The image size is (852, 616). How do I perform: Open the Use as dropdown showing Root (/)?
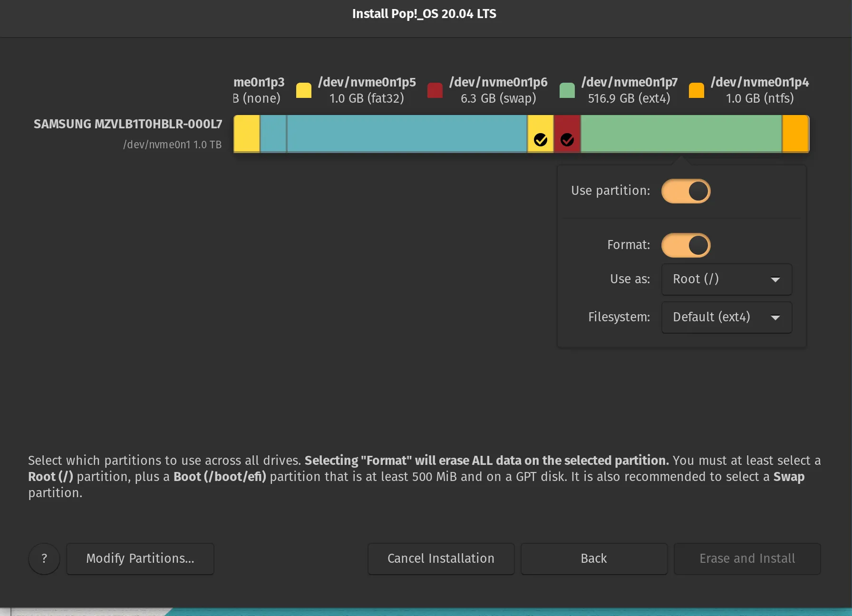pos(726,279)
